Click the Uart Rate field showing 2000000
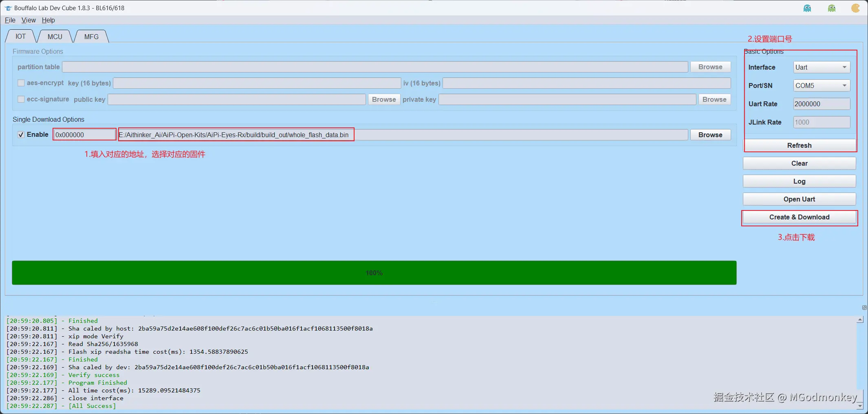 coord(822,104)
